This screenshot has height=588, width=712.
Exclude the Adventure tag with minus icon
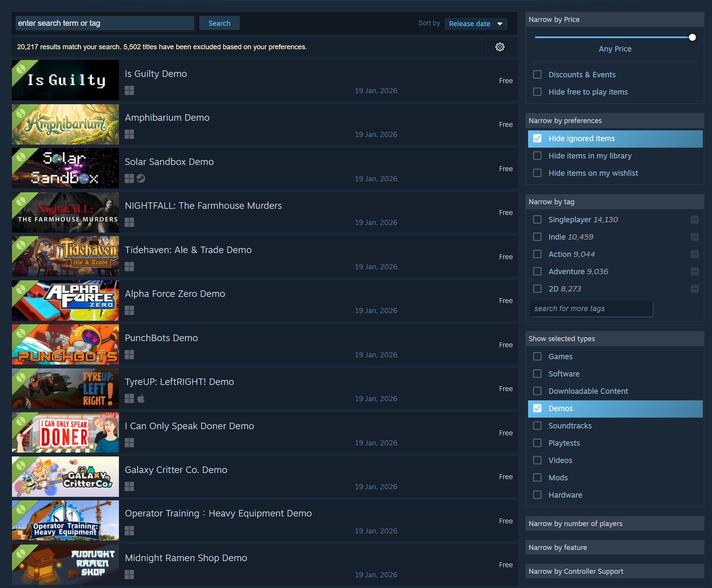click(695, 272)
